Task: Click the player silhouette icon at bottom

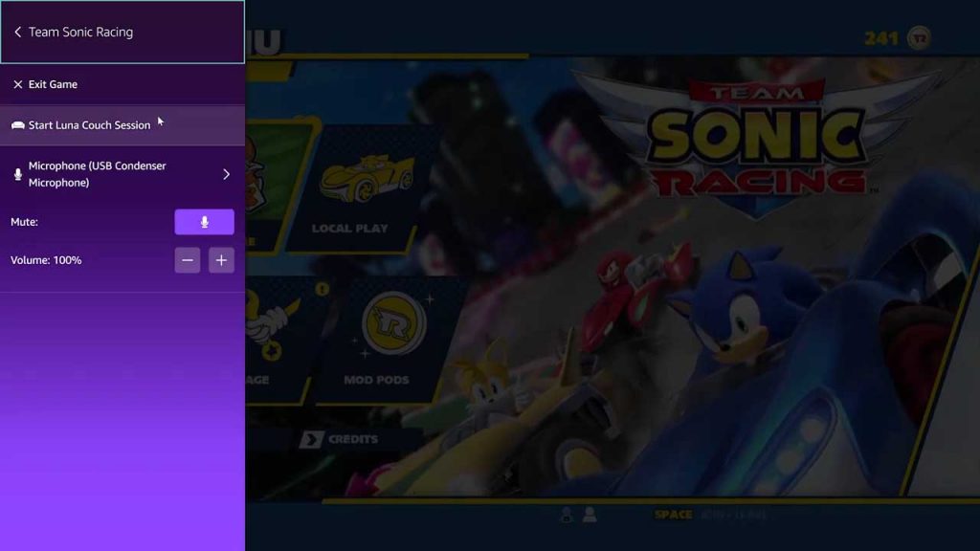Action: click(590, 514)
